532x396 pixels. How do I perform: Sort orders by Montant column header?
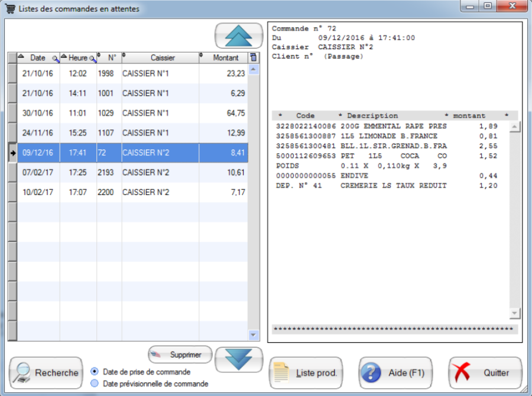point(226,58)
